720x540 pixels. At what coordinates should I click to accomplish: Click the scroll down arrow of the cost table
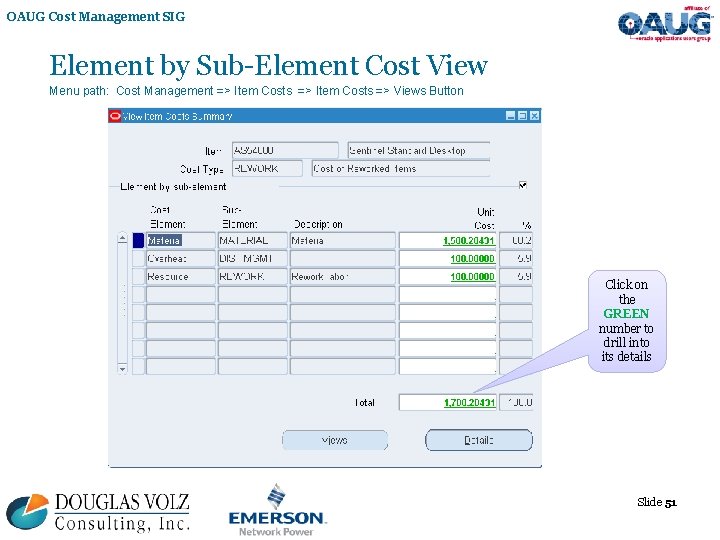point(122,369)
